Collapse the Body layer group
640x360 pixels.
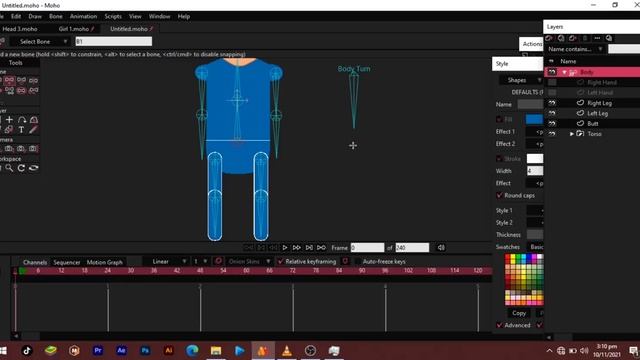[x=564, y=72]
